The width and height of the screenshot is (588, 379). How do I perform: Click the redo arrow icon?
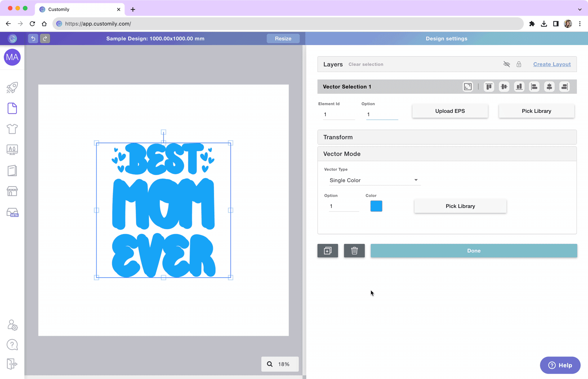(x=45, y=39)
